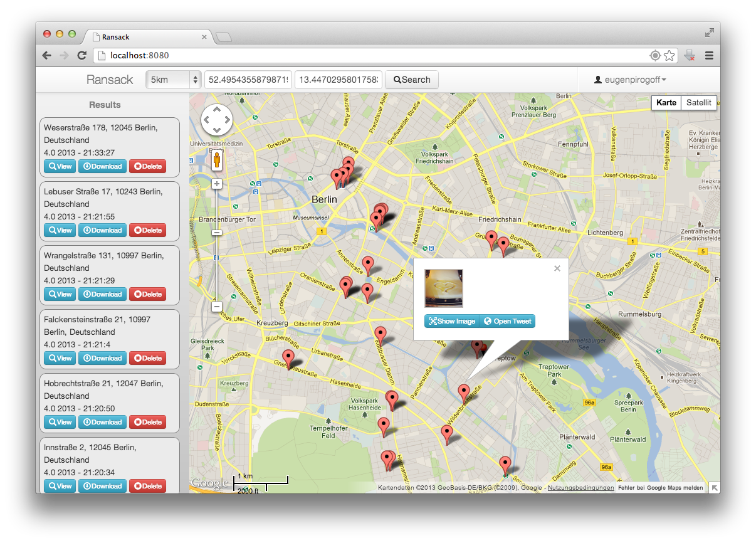Click the map marker on Wildenbruchstraße
Screen dimensions: 756x543
pyautogui.click(x=464, y=393)
